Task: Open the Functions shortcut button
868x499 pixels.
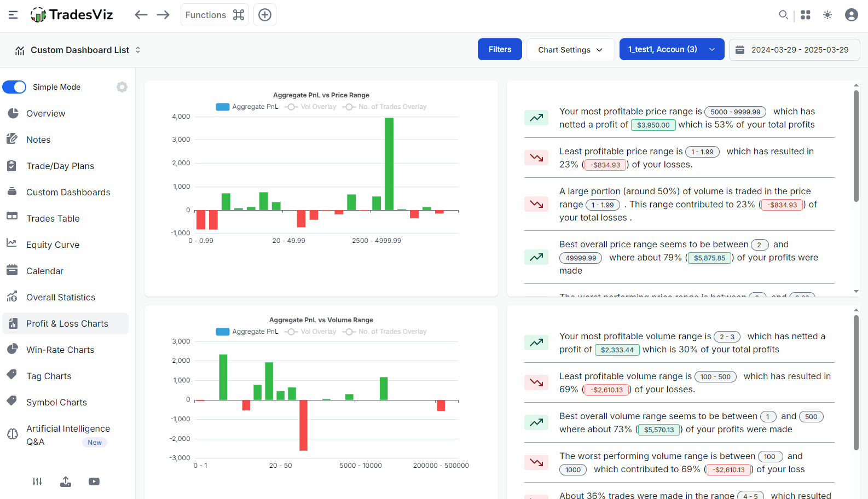Action: coord(215,15)
